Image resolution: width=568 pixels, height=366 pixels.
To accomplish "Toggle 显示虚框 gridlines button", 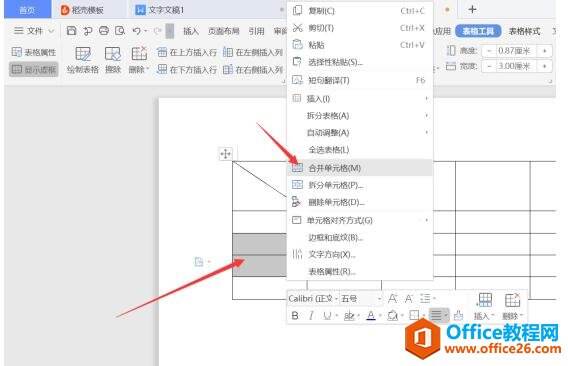I will (34, 69).
